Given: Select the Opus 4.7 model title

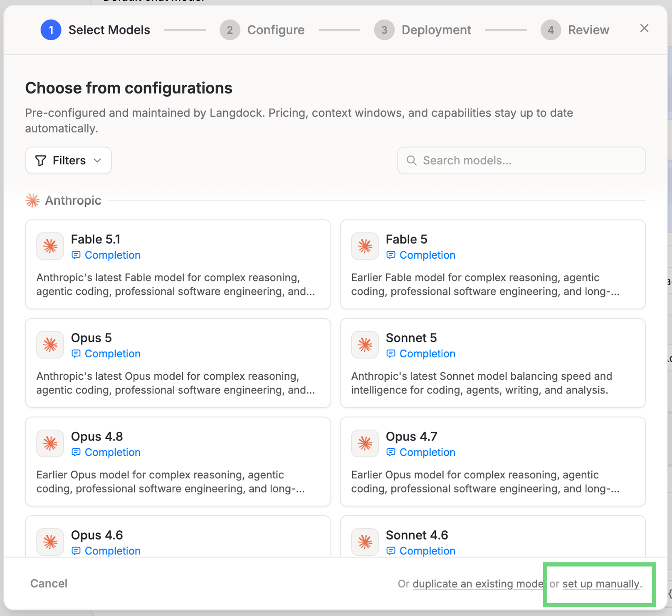Looking at the screenshot, I should click(x=412, y=436).
